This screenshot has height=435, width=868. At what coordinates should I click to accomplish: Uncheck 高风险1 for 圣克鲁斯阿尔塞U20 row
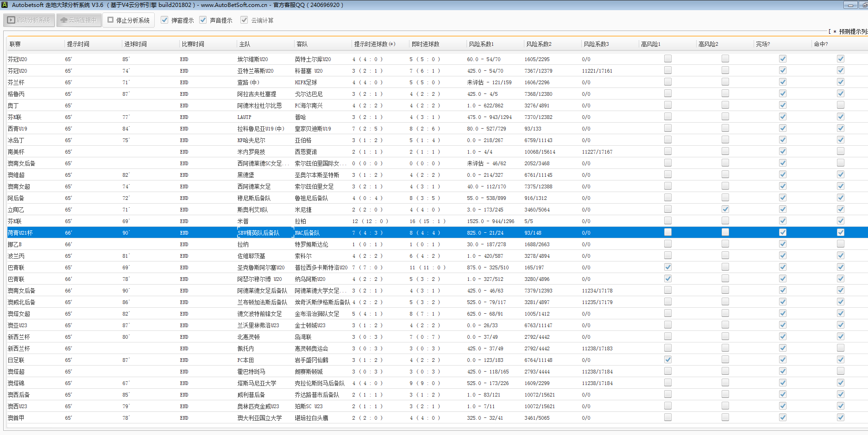click(x=667, y=267)
